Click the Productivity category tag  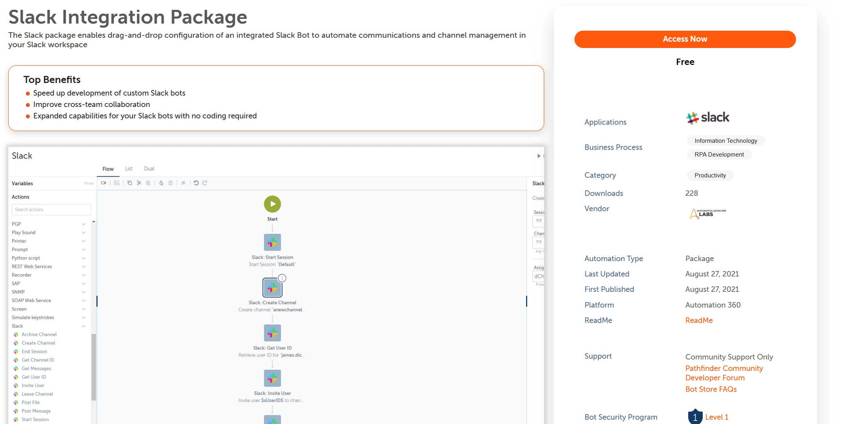tap(710, 175)
